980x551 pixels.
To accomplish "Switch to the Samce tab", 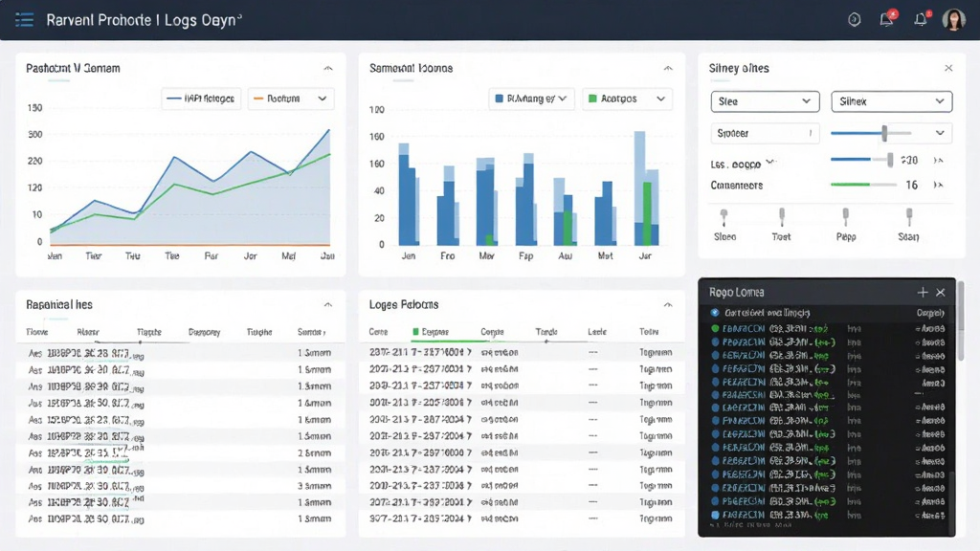I will (311, 332).
